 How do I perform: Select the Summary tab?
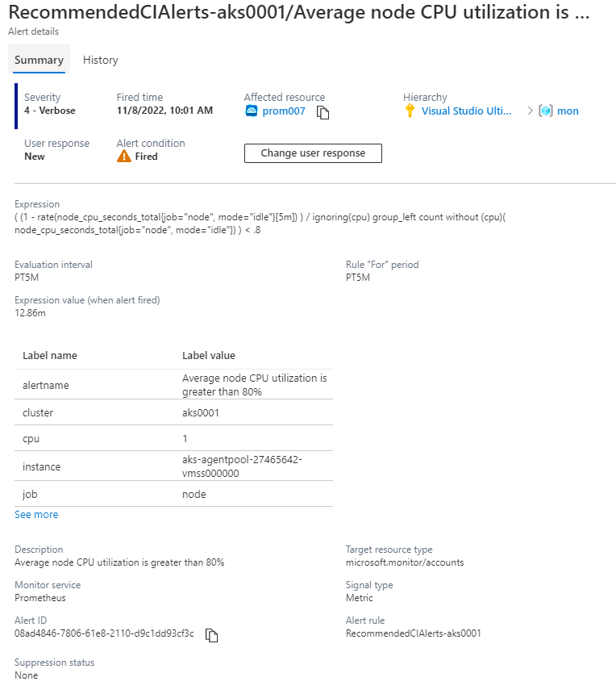(39, 61)
